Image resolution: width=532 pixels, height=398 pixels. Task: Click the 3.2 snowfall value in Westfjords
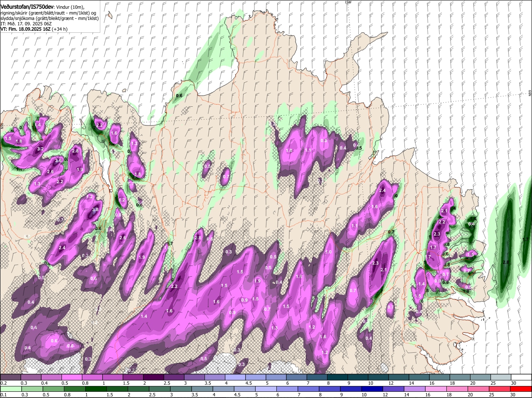40,149
